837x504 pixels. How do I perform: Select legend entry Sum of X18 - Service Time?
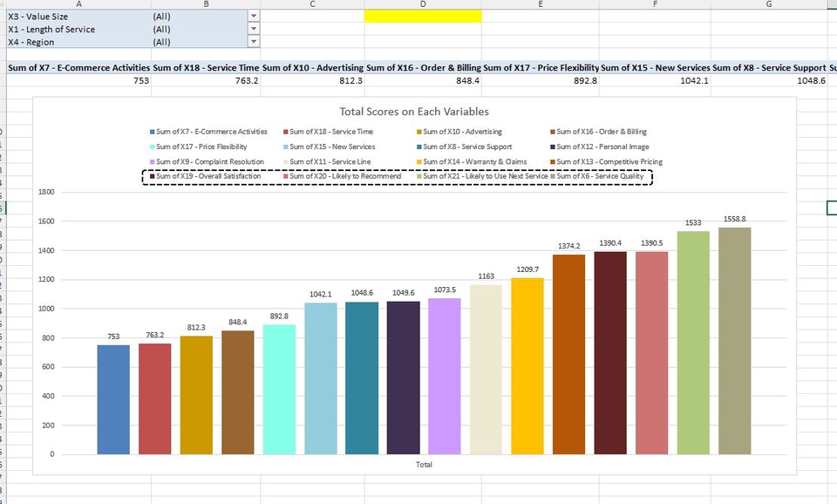click(329, 132)
